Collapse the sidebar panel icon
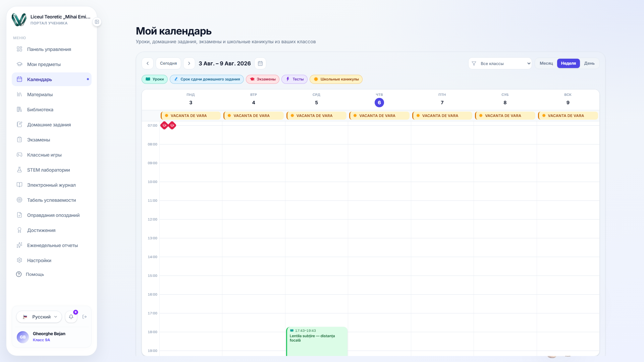The image size is (644, 362). click(x=97, y=22)
